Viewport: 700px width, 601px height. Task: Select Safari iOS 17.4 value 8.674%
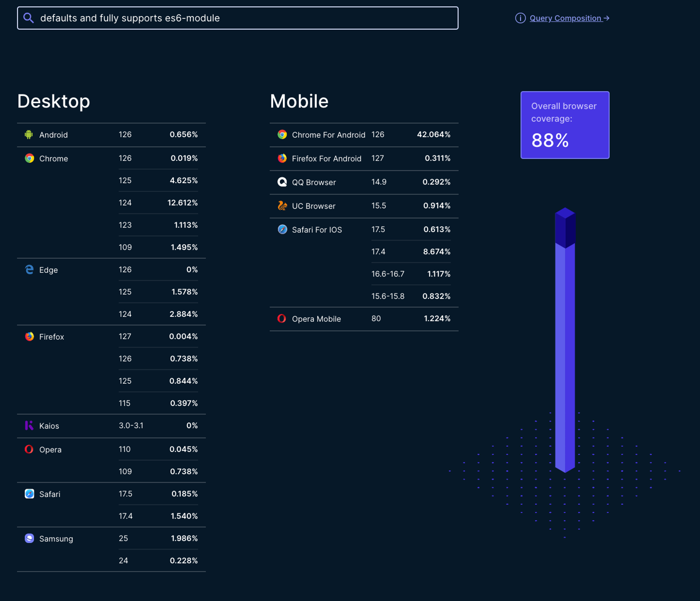tap(437, 251)
